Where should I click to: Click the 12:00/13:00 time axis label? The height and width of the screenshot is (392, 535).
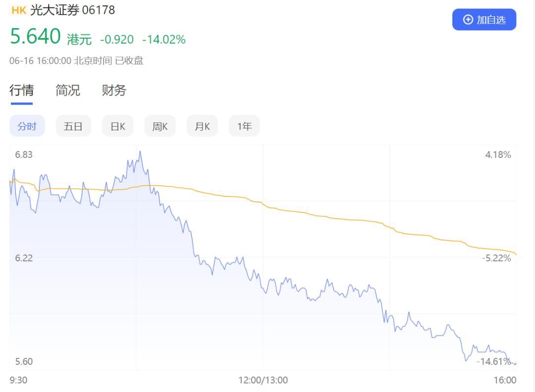click(x=263, y=380)
